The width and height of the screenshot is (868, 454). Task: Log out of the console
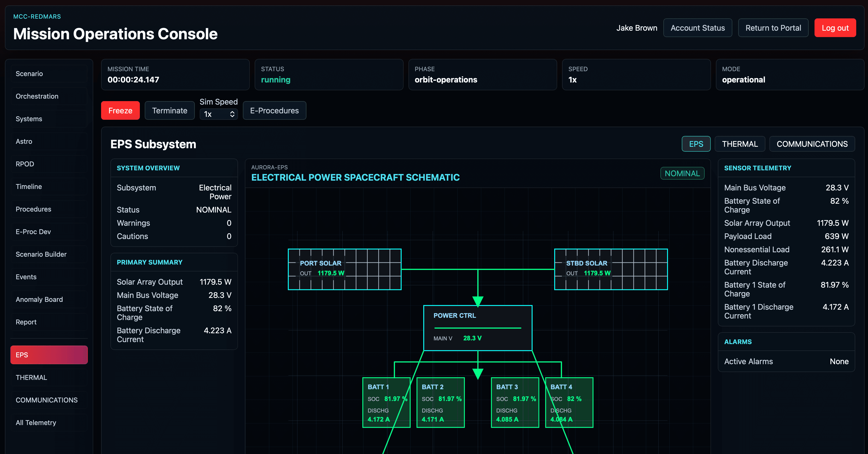click(835, 28)
